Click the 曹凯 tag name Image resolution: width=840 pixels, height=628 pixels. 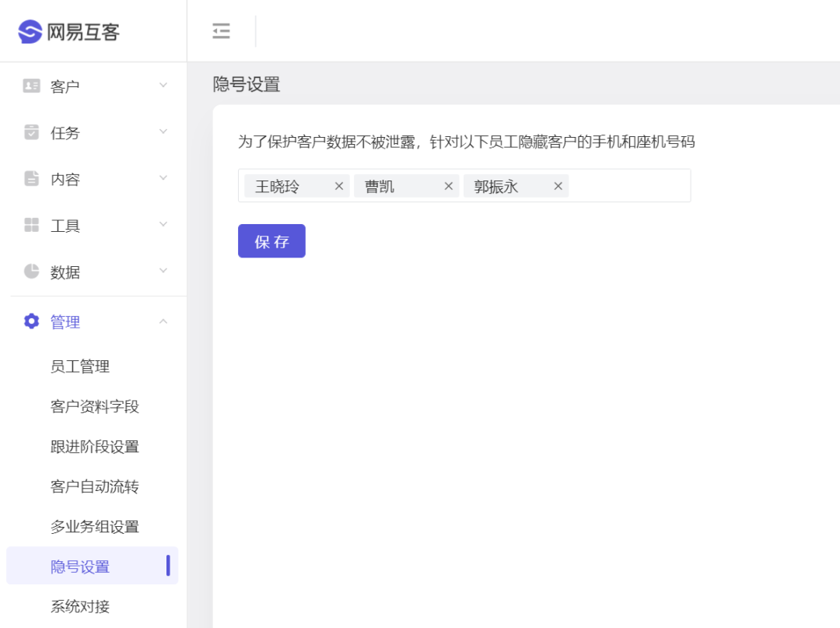380,187
